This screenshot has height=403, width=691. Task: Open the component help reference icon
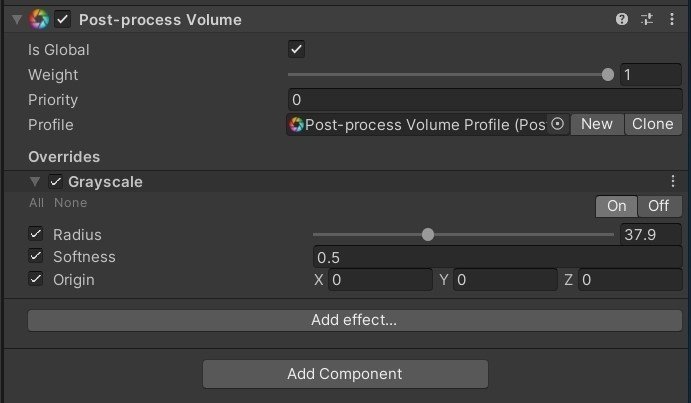coord(623,19)
